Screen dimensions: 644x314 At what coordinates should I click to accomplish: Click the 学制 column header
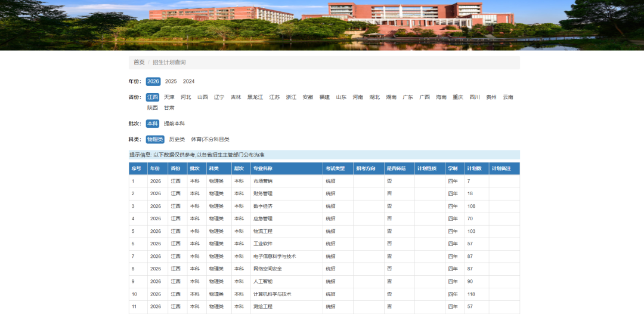[455, 168]
